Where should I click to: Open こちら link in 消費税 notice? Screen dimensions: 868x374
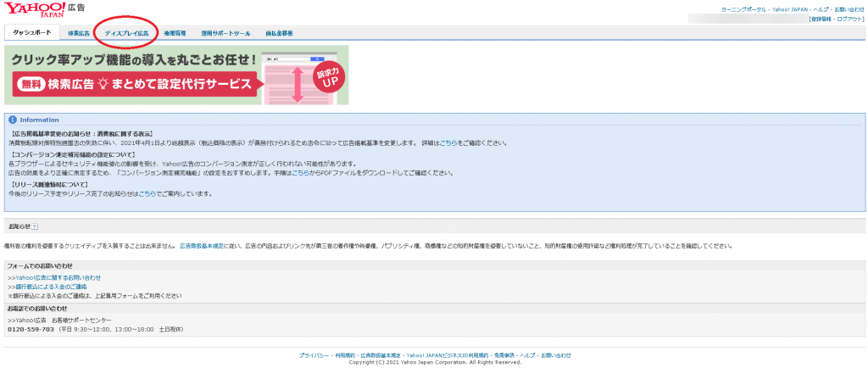pyautogui.click(x=448, y=143)
